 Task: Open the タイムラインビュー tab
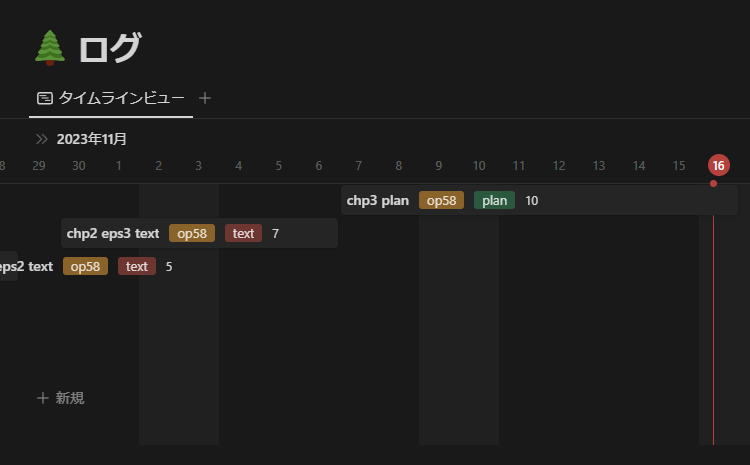111,98
